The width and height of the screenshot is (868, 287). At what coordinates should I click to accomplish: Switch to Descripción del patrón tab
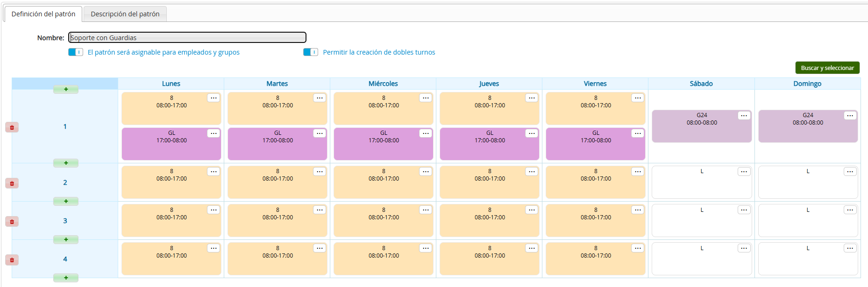click(x=125, y=14)
